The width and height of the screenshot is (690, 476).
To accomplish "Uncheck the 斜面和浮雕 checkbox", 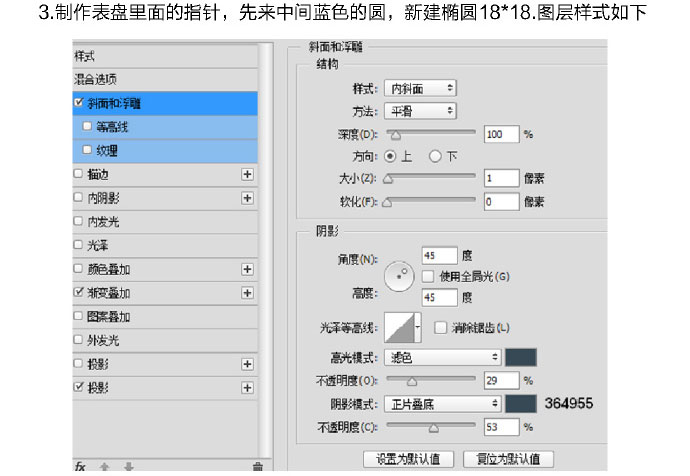I will (x=79, y=103).
